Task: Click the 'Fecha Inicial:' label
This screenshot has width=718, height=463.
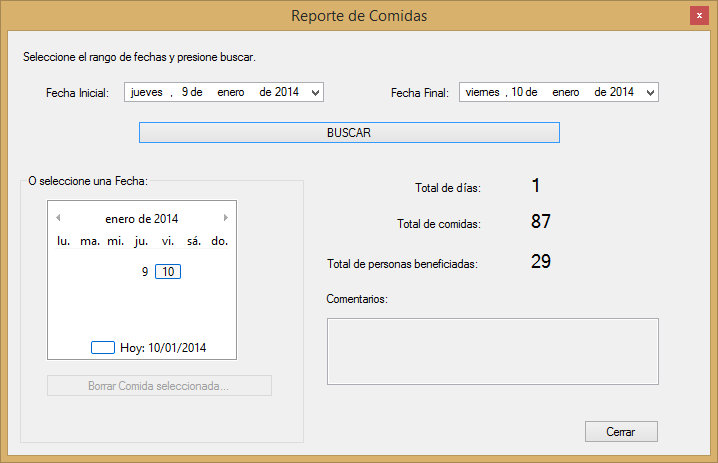Action: pyautogui.click(x=77, y=93)
